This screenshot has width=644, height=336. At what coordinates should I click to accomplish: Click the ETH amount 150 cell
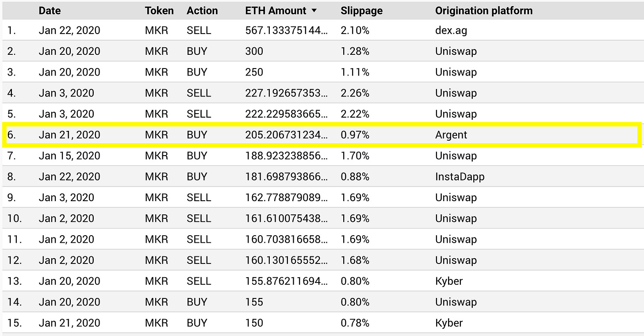pos(254,323)
